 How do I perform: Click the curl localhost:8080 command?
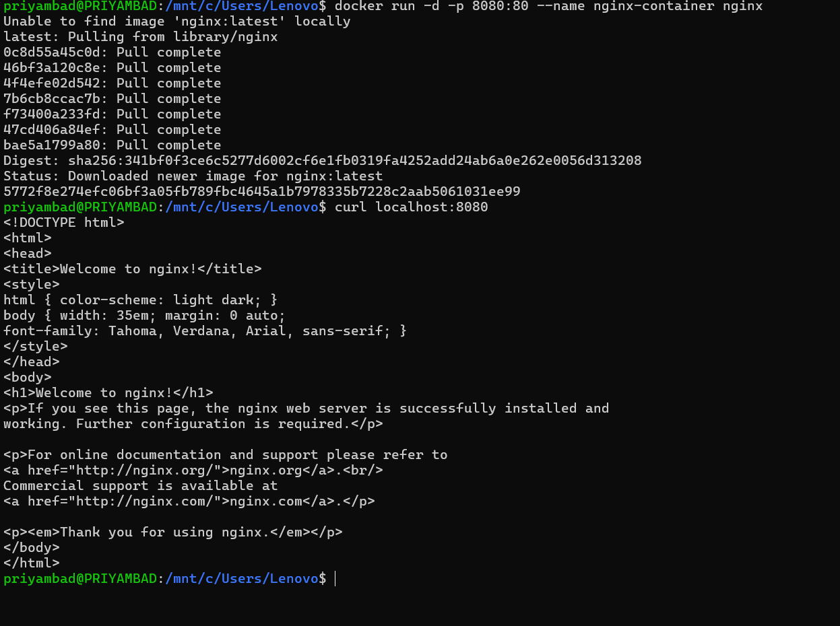click(411, 207)
